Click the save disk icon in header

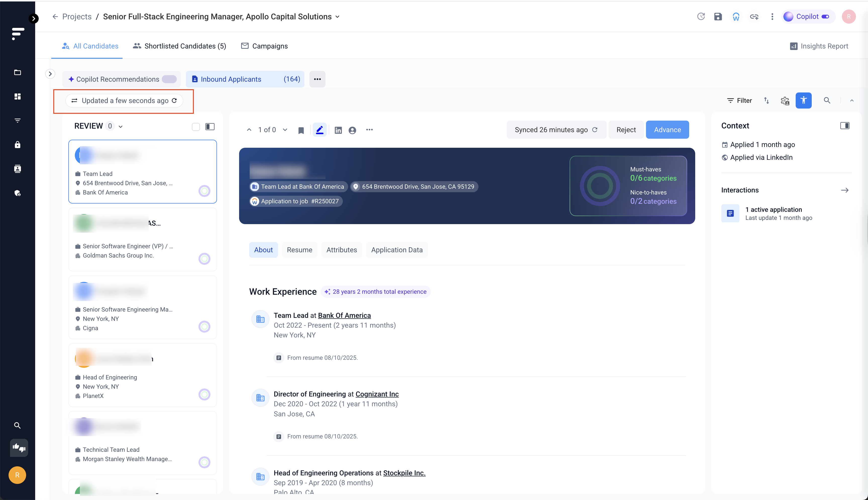(718, 17)
